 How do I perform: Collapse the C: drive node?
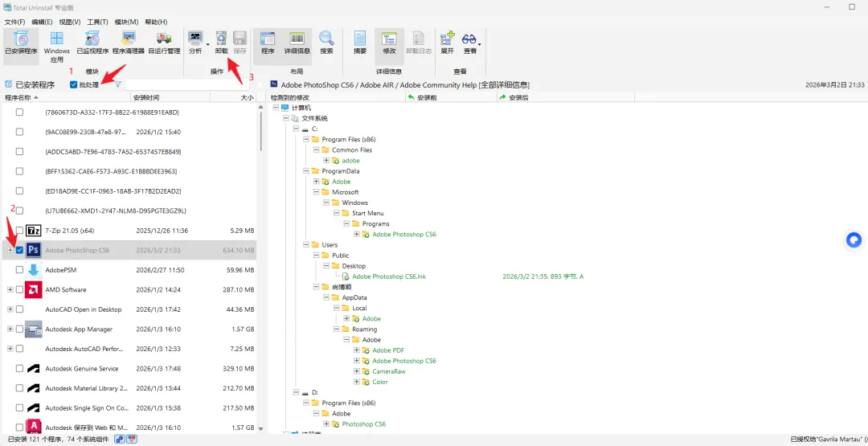296,129
